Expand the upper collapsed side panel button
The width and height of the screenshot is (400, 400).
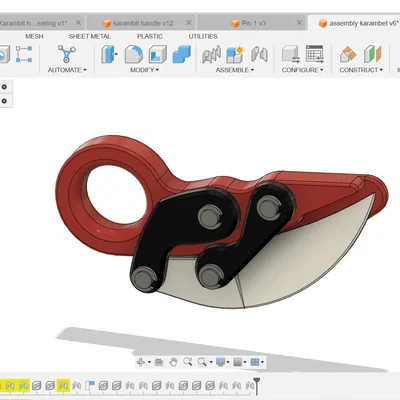click(x=4, y=87)
